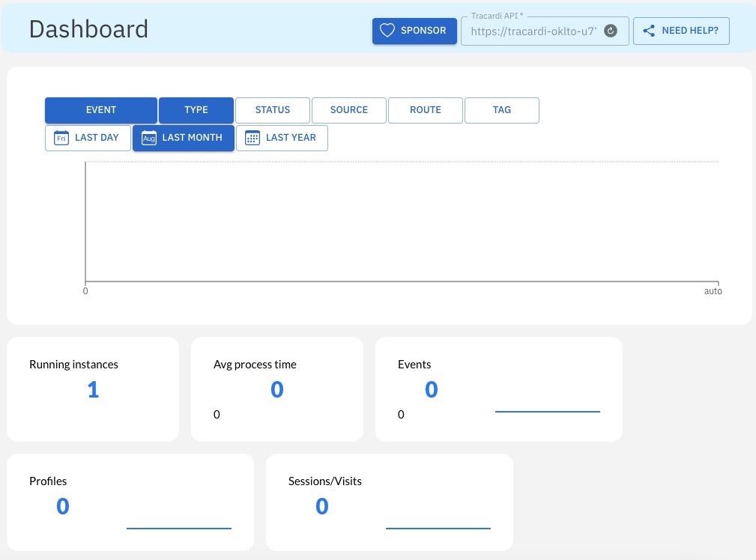Viewport: 756px width, 560px height.
Task: Click the Dashboard page heading
Action: (88, 28)
